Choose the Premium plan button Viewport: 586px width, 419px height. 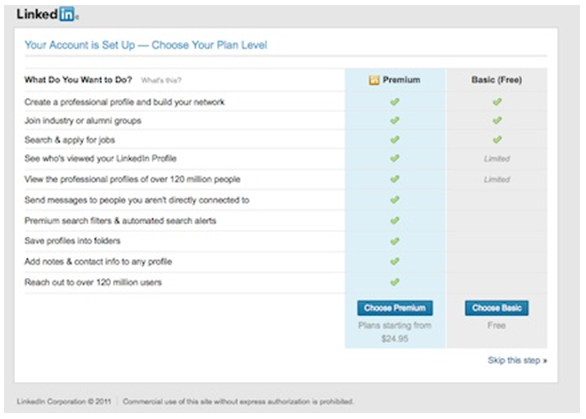coord(395,308)
